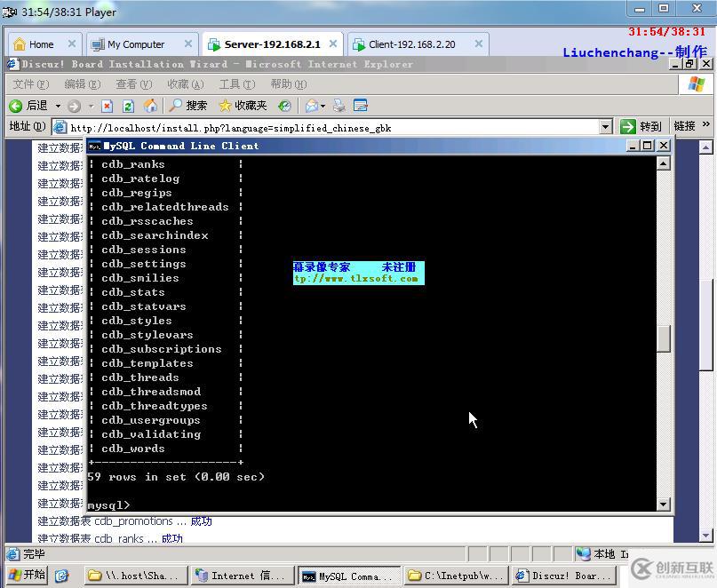Click the 转到 Go button
The height and width of the screenshot is (588, 717).
tap(641, 126)
